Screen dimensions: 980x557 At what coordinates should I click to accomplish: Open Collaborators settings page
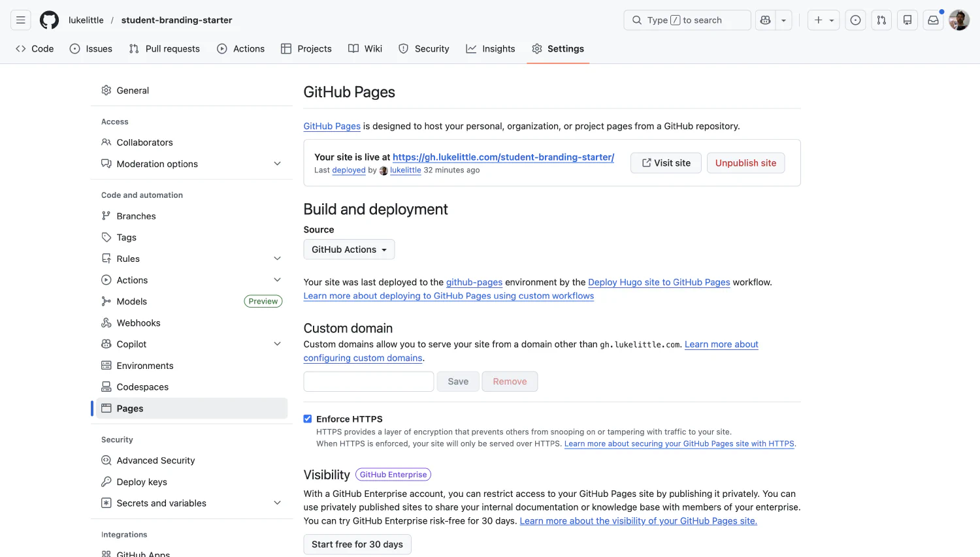(x=192, y=142)
